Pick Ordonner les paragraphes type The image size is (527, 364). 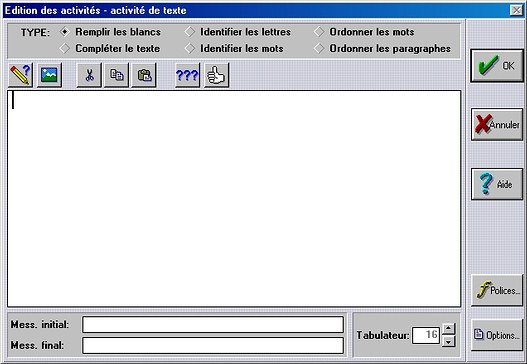pyautogui.click(x=382, y=48)
